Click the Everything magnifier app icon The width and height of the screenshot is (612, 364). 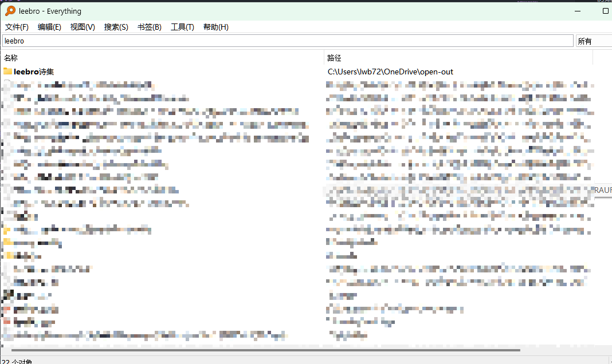pyautogui.click(x=10, y=11)
